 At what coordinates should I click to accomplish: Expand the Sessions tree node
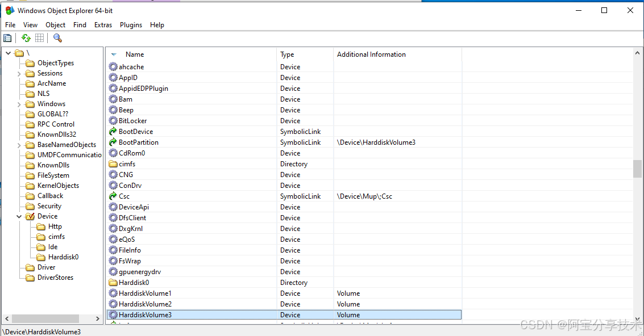pos(19,73)
